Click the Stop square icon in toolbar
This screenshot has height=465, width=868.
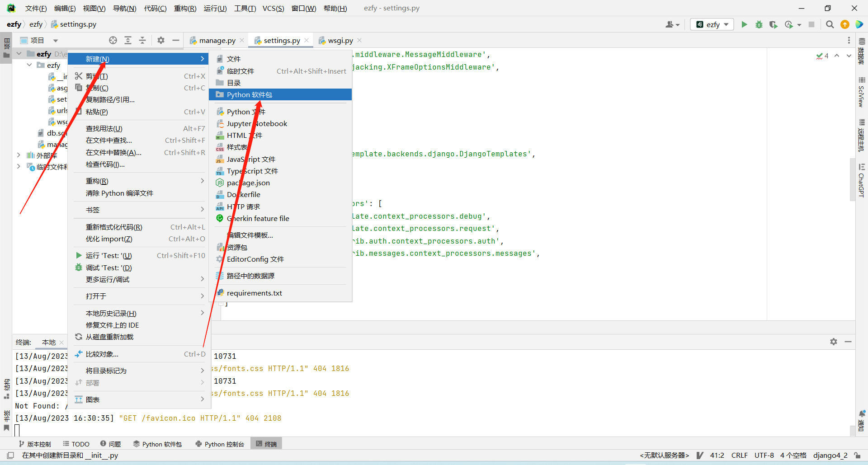point(811,24)
